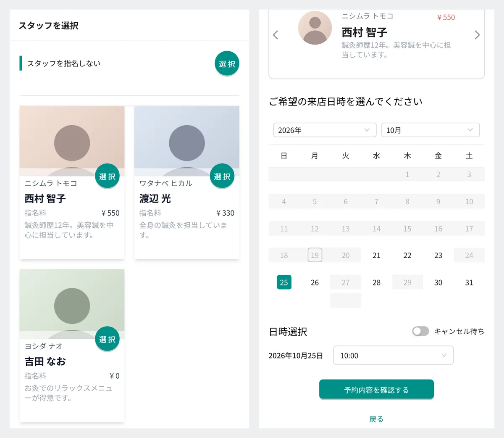
Task: Click スタッフを選択 heading
Action: tap(48, 26)
